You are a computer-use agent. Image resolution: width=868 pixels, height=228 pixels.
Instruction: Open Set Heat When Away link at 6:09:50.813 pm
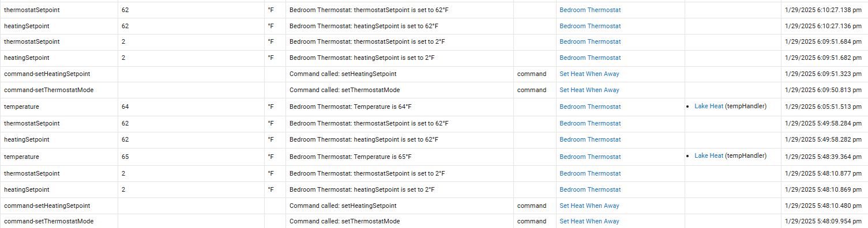tap(589, 90)
